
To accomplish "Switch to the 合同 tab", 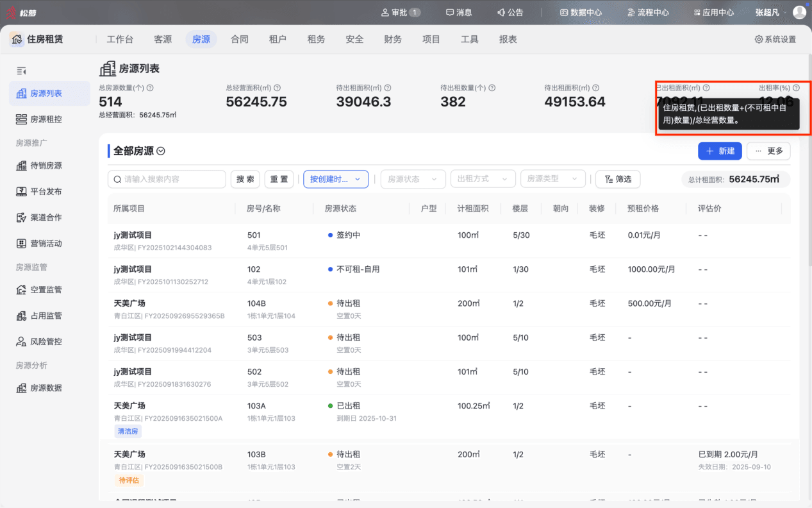I will pos(240,39).
